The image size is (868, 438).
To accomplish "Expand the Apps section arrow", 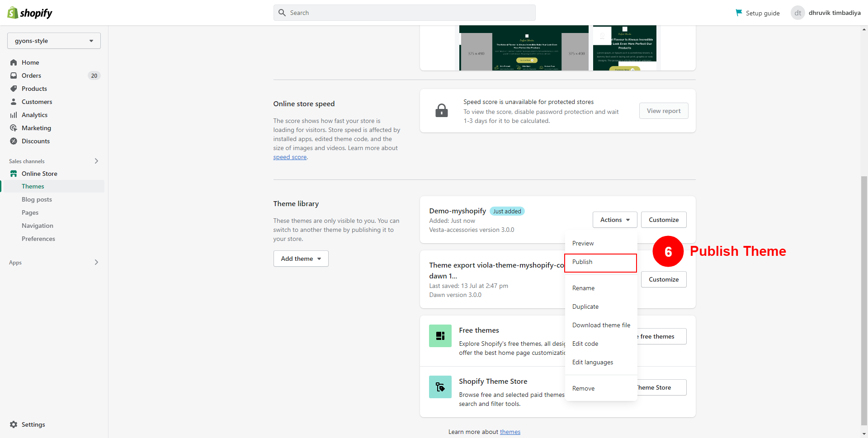I will [x=96, y=262].
